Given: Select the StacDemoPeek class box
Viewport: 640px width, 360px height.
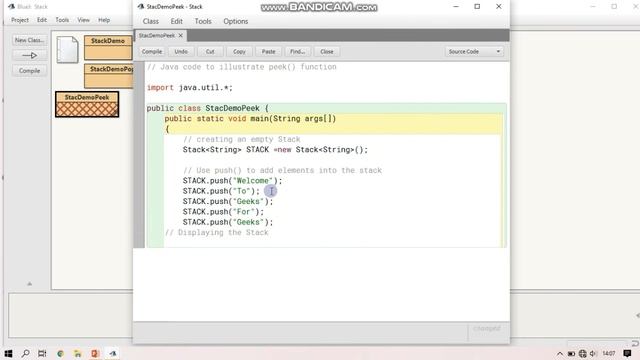Looking at the screenshot, I should (x=87, y=104).
